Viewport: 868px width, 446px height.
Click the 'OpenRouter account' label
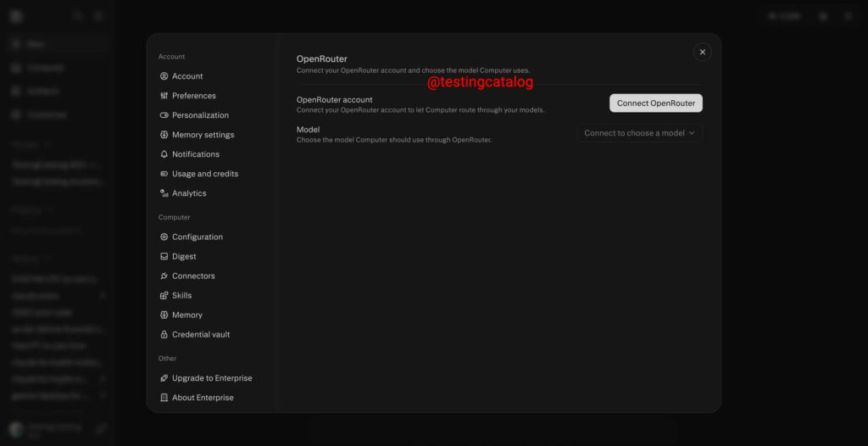point(334,100)
